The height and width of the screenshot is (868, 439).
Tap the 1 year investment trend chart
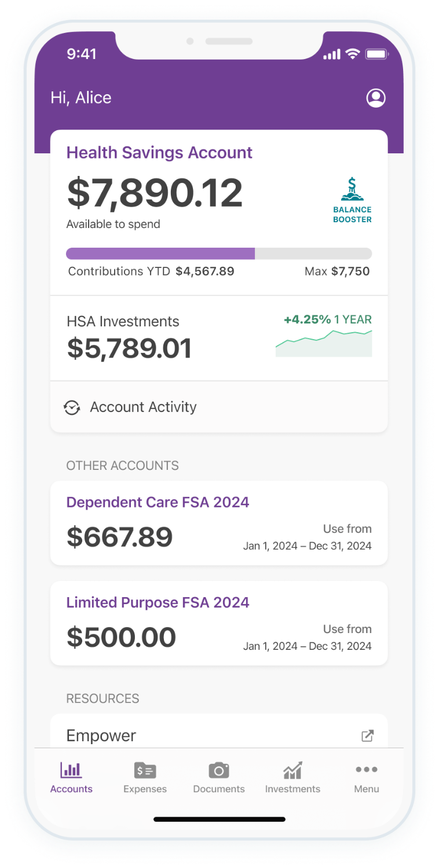[324, 343]
